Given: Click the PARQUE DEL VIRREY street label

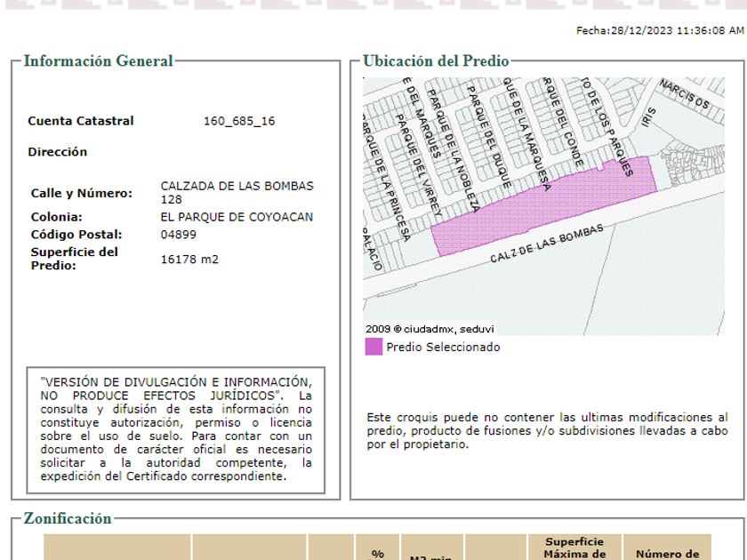Looking at the screenshot, I should [x=419, y=166].
